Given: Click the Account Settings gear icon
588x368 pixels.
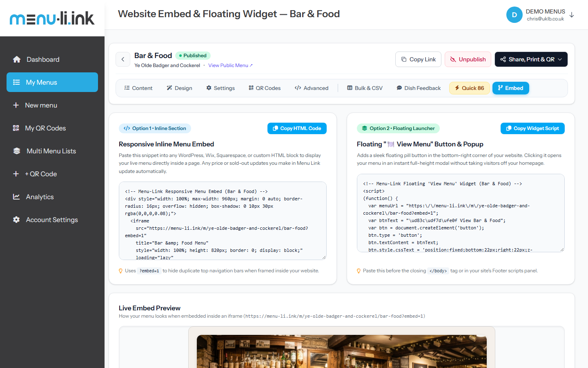Looking at the screenshot, I should 16,220.
